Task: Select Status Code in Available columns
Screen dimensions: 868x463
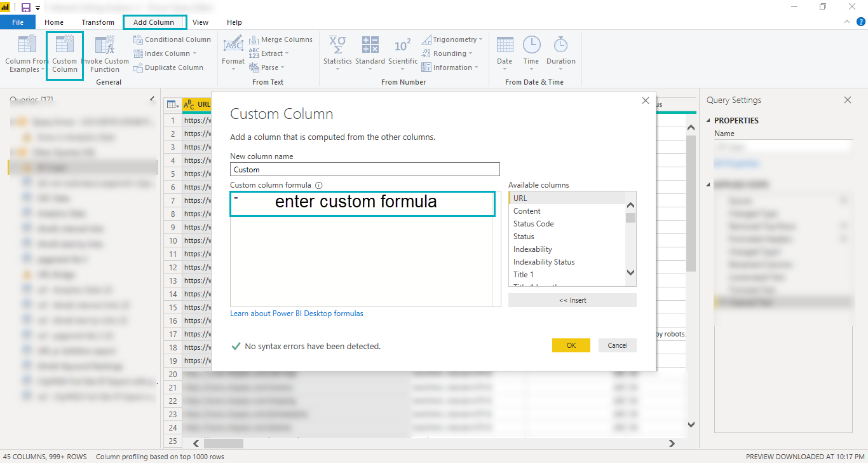Action: pyautogui.click(x=533, y=224)
